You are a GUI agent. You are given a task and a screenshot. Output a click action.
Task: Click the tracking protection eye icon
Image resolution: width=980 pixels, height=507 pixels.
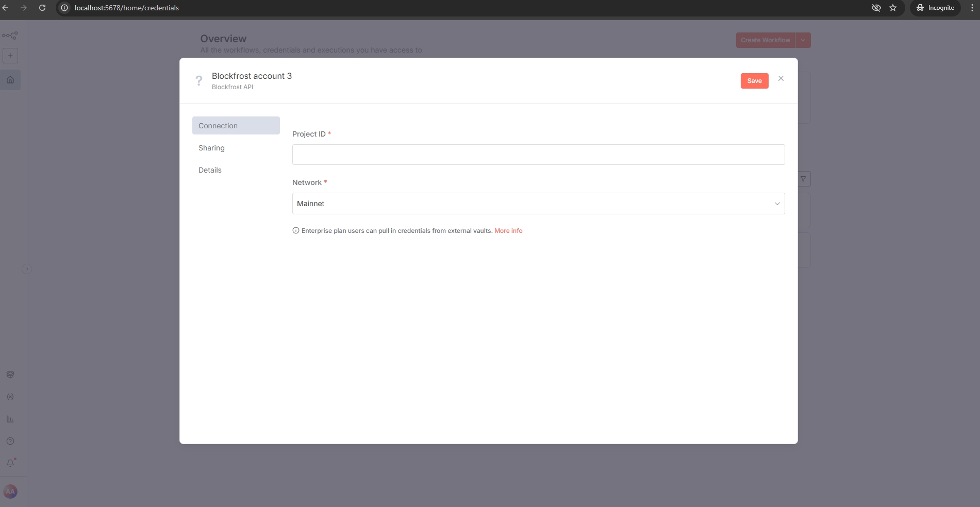pos(876,8)
